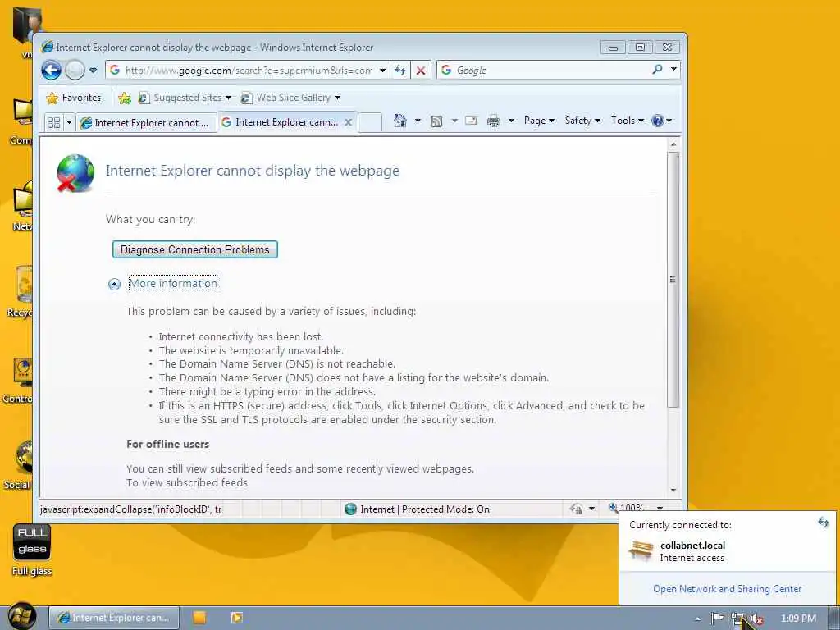
Task: Click the bench network icon in flyout
Action: tap(641, 550)
